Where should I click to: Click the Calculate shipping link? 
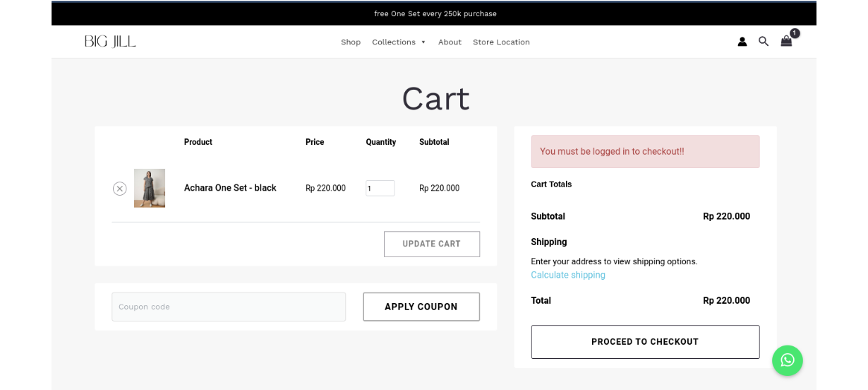(568, 275)
